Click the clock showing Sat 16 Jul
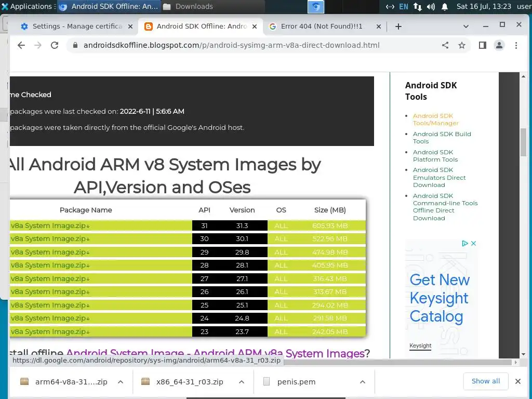This screenshot has width=532, height=399. [484, 6]
